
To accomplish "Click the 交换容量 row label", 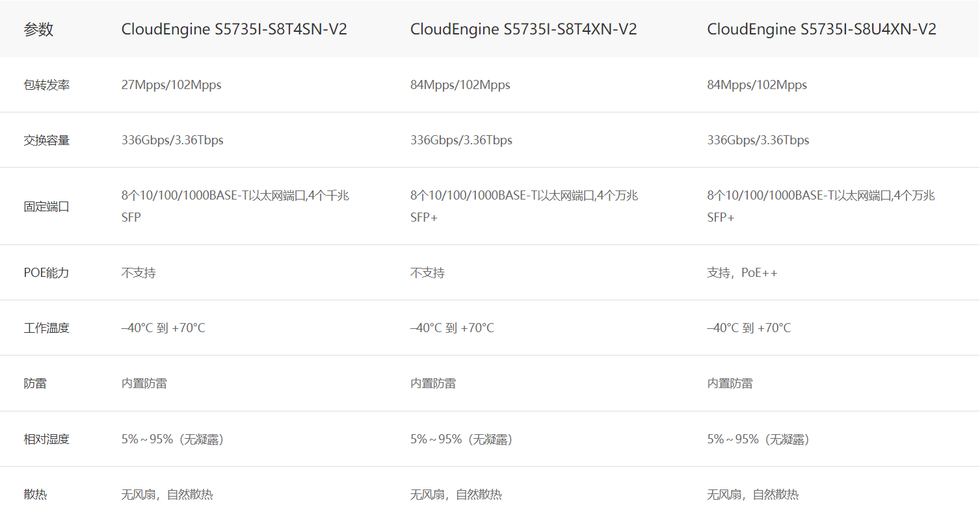I will (46, 140).
